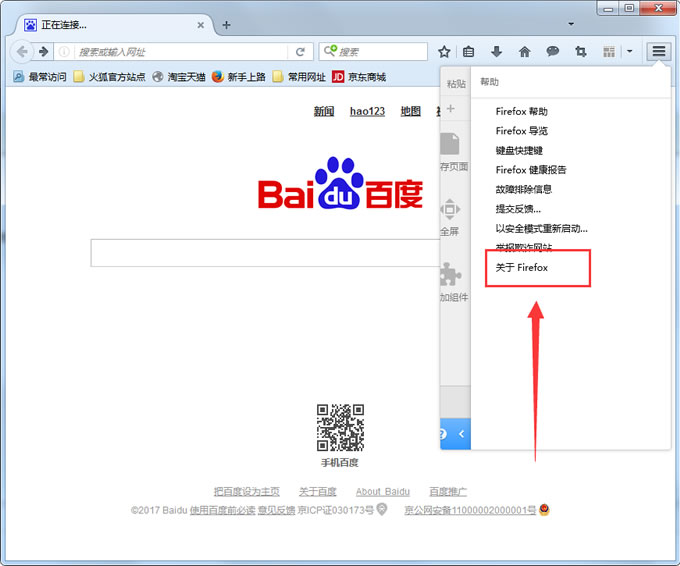Image resolution: width=680 pixels, height=566 pixels.
Task: Click About Baidu link
Action: point(382,491)
